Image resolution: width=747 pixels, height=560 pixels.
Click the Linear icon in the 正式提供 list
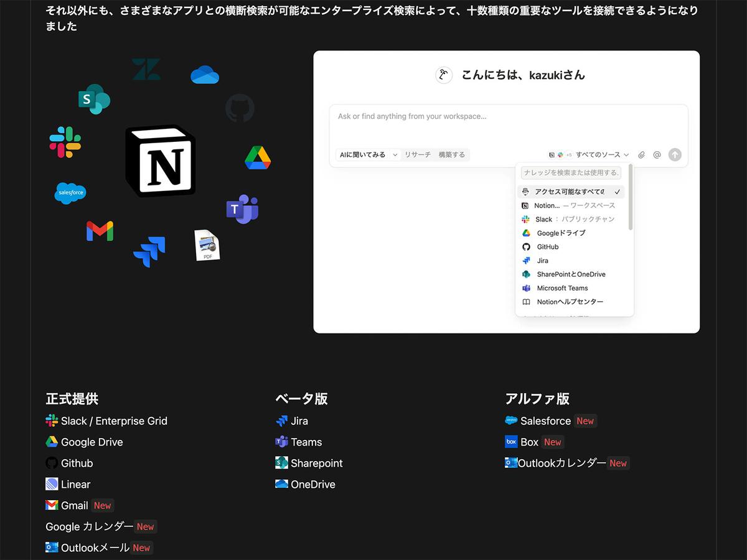[52, 484]
